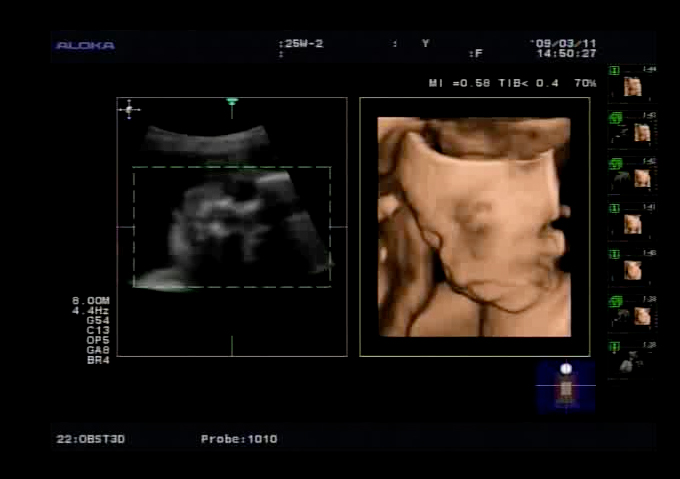The image size is (680, 479).
Task: Click the green probe direction marker above the scan
Action: pyautogui.click(x=232, y=101)
